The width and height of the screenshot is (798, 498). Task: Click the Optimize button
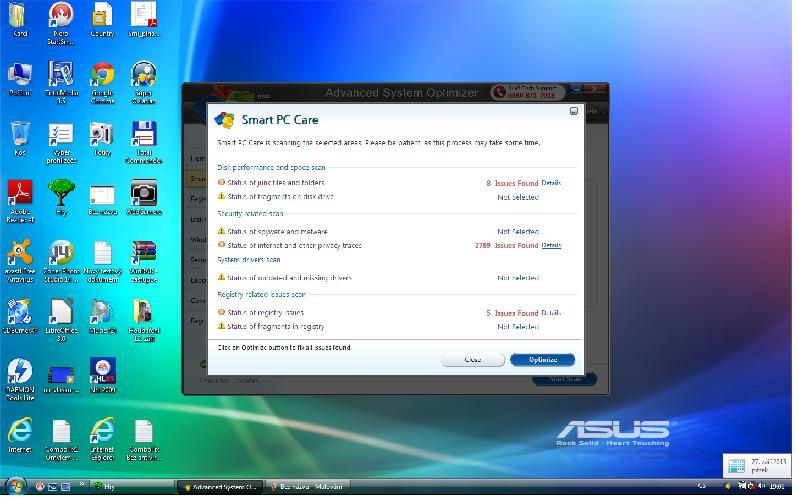pyautogui.click(x=542, y=360)
